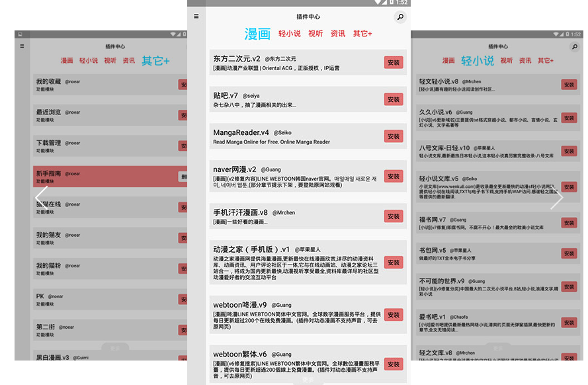Tap the Wi-Fi icon on the 轻小说 screen
Screen dimensions: 588x385
[556, 34]
